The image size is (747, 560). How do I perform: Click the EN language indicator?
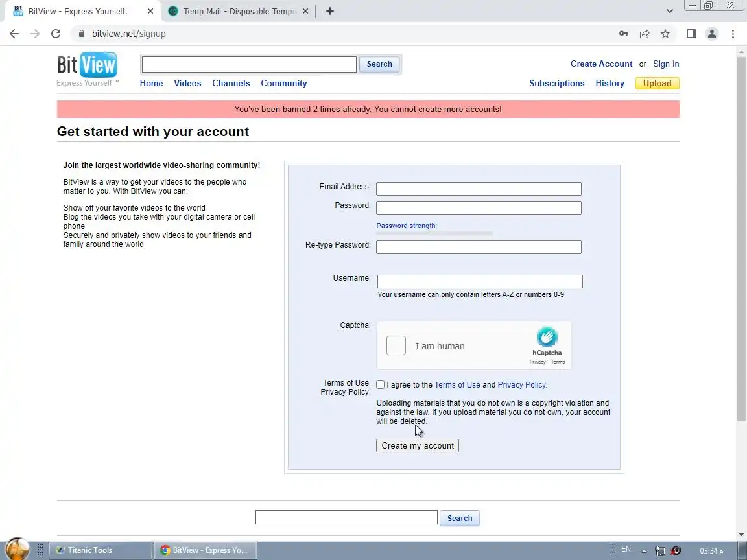click(x=626, y=549)
